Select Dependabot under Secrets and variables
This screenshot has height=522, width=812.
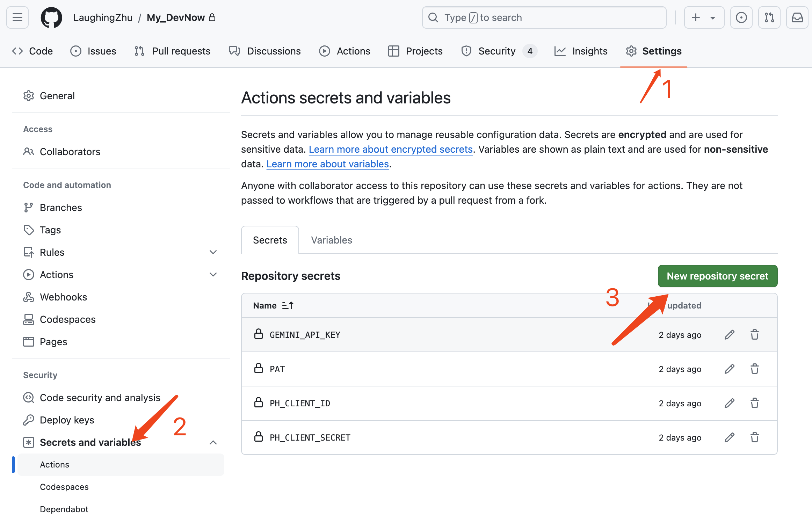(x=64, y=509)
